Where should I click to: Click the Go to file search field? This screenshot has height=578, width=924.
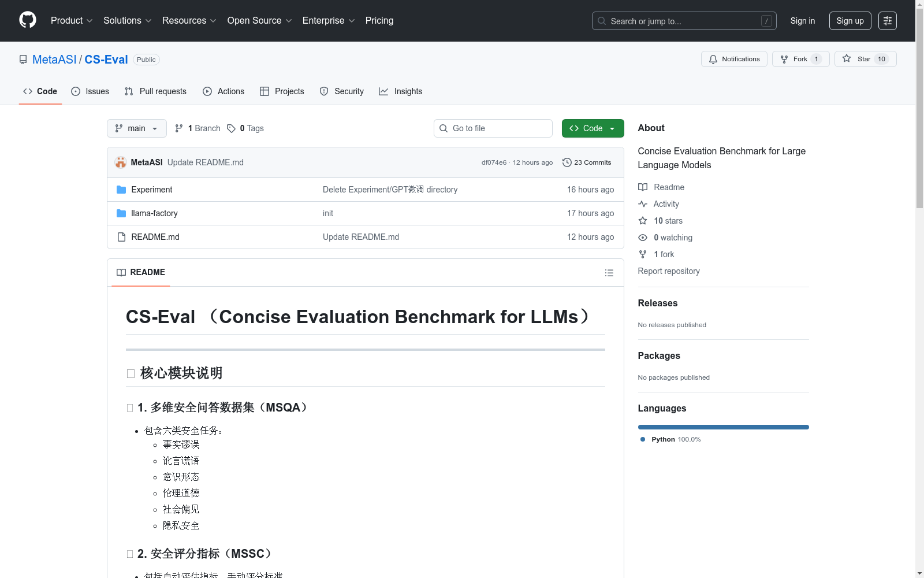pos(493,128)
